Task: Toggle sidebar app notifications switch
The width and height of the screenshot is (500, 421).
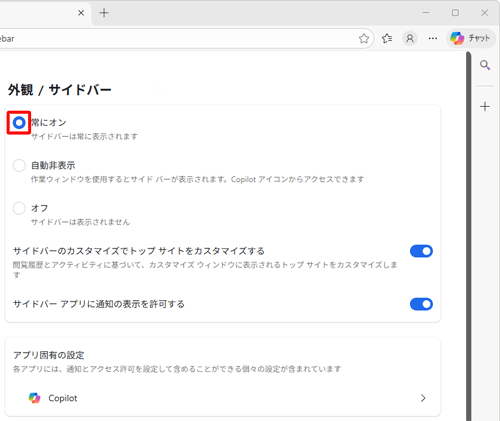Action: click(x=421, y=304)
